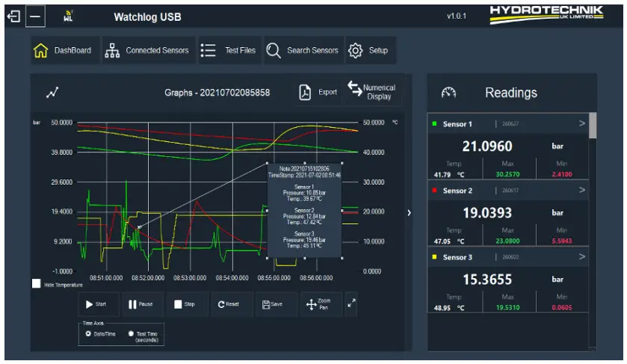
Task: Click Sensor 2 Min value 5.5943
Action: pos(562,241)
